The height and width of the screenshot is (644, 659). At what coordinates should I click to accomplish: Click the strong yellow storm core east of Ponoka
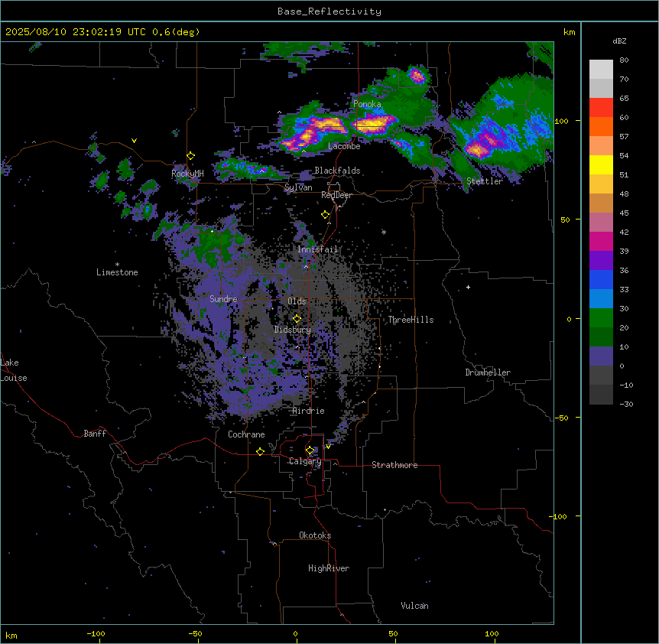374,124
